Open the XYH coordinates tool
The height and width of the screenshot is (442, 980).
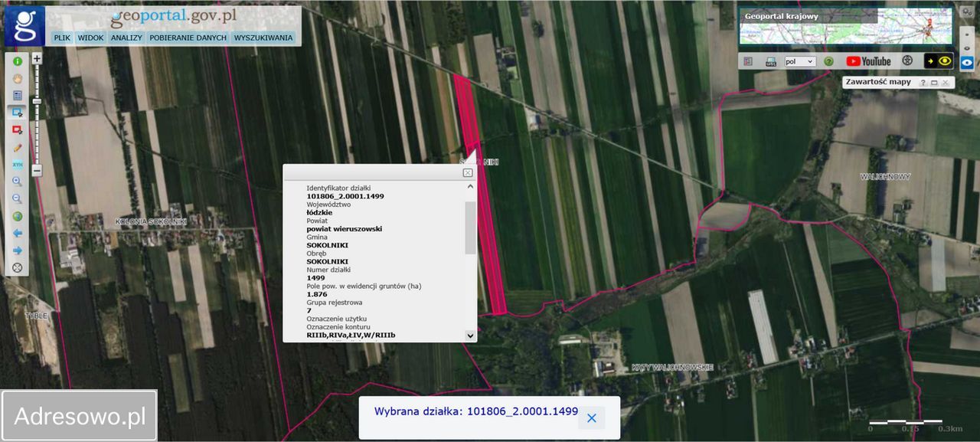point(17,164)
